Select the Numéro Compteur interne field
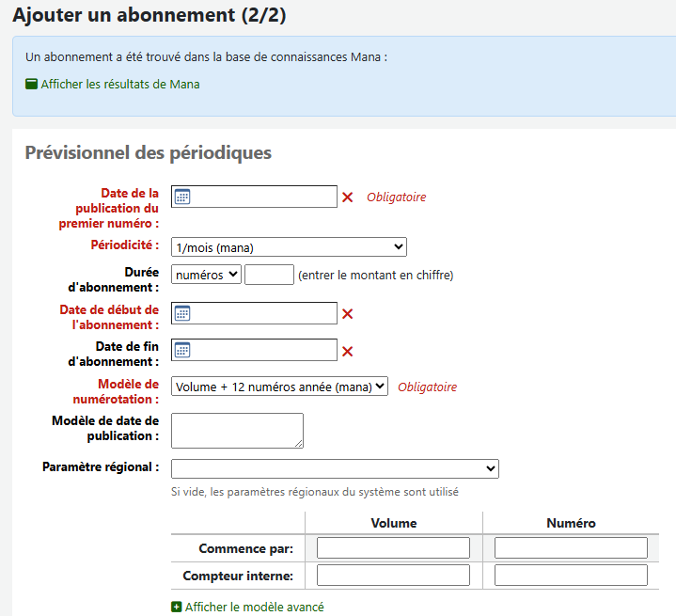The height and width of the screenshot is (616, 676). [571, 575]
